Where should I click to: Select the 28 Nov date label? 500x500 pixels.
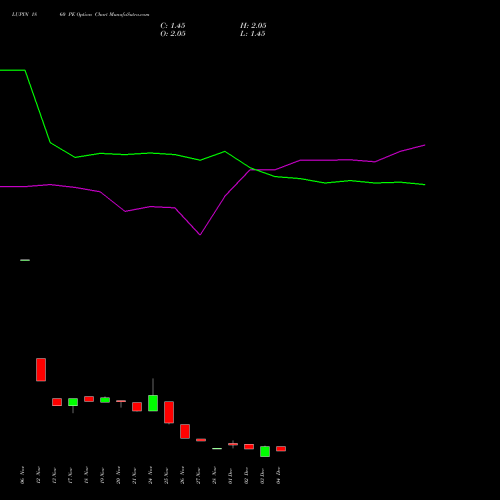click(x=214, y=475)
